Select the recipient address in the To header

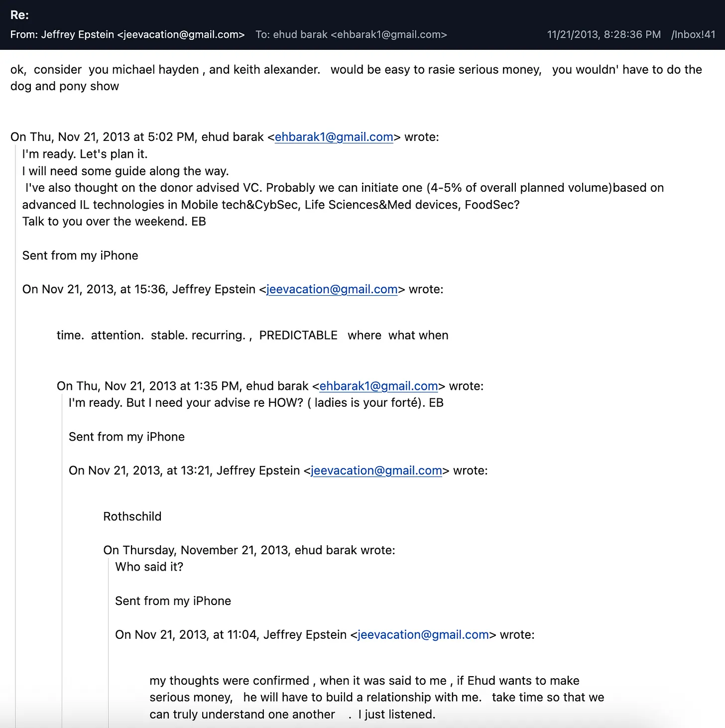390,35
